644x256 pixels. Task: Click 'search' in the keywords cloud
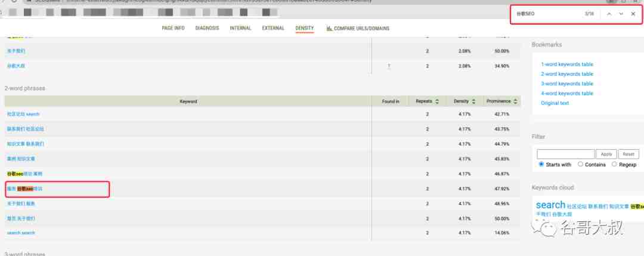550,205
